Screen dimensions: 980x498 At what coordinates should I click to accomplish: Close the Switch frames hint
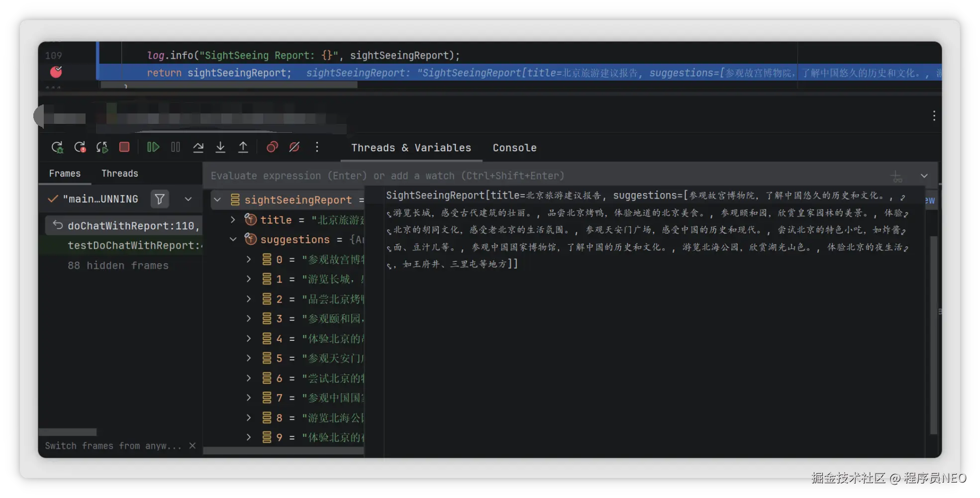[193, 446]
